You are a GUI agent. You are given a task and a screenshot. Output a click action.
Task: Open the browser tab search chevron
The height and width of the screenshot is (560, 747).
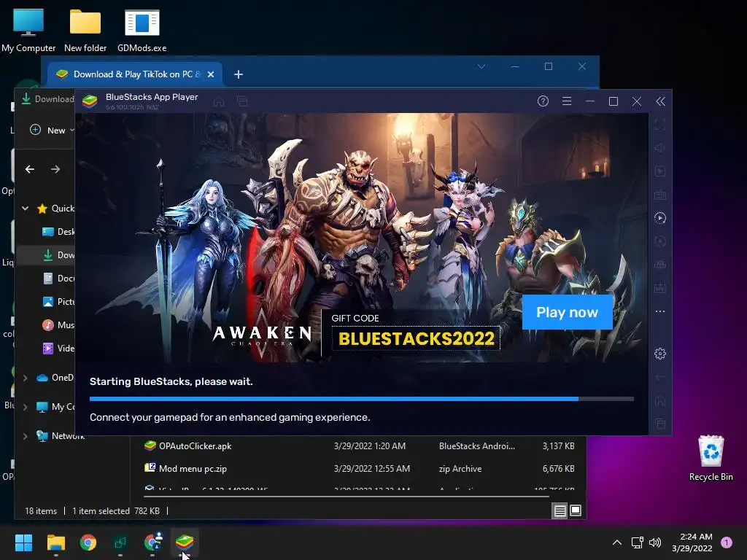(x=481, y=66)
